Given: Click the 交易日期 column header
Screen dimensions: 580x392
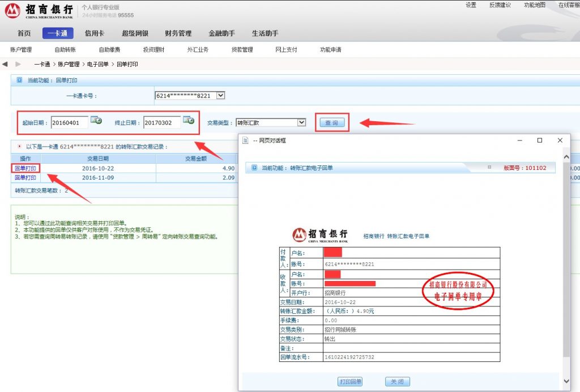Looking at the screenshot, I should pyautogui.click(x=98, y=159).
